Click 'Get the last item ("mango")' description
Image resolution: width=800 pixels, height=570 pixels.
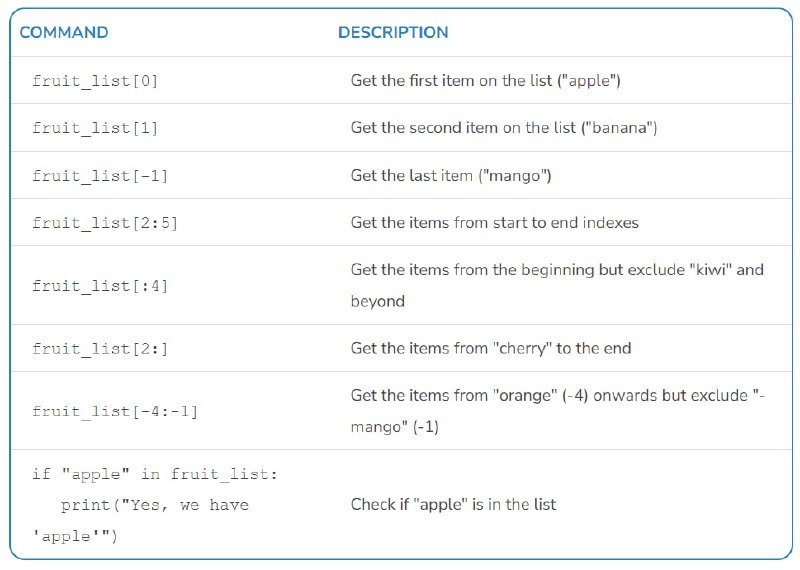[451, 176]
